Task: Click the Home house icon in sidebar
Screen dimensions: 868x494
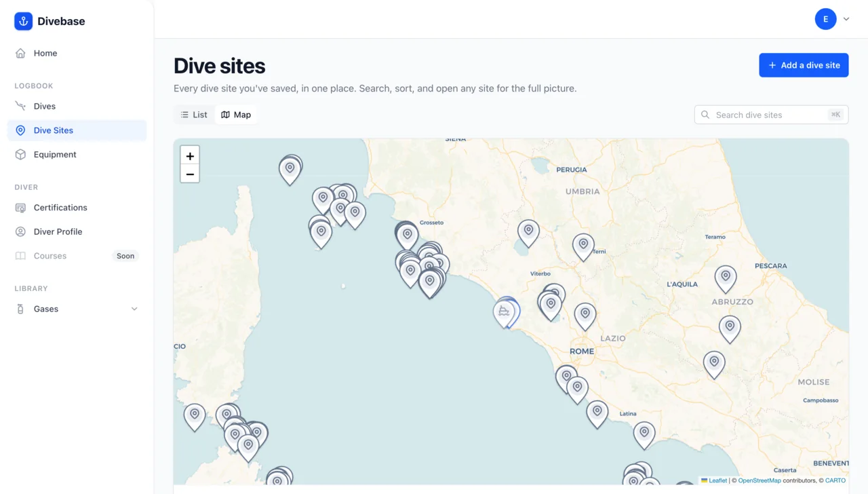Action: point(20,53)
